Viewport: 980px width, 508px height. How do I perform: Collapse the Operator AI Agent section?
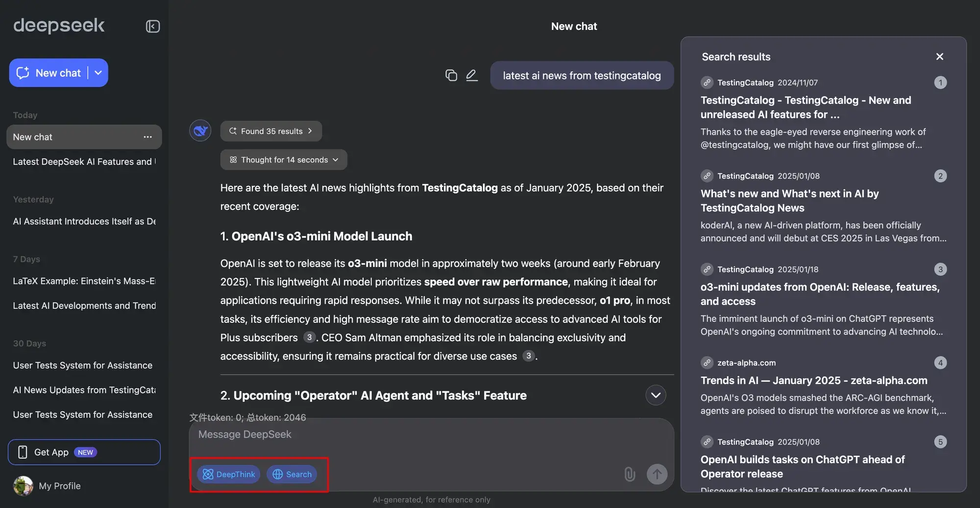pos(656,395)
